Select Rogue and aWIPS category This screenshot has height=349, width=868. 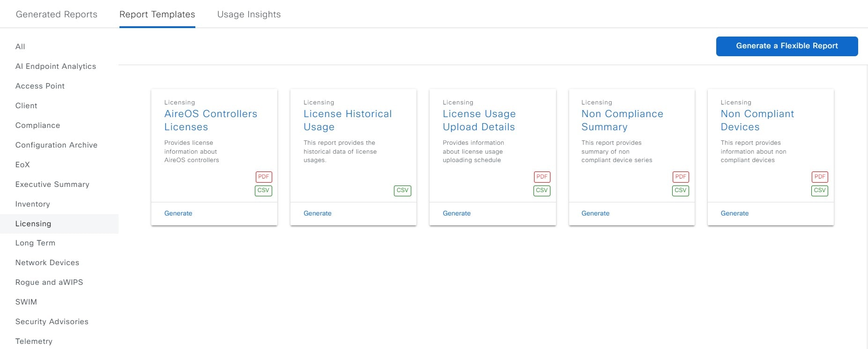(49, 282)
